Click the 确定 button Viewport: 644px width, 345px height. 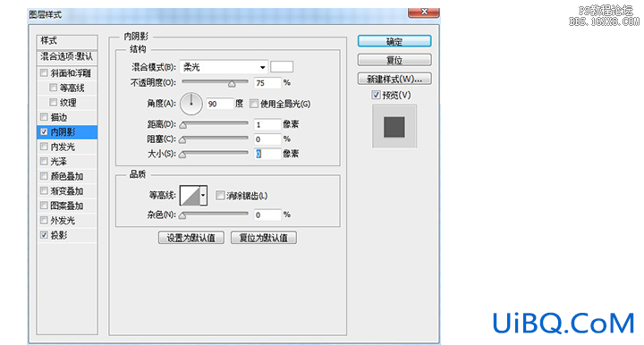pos(394,41)
